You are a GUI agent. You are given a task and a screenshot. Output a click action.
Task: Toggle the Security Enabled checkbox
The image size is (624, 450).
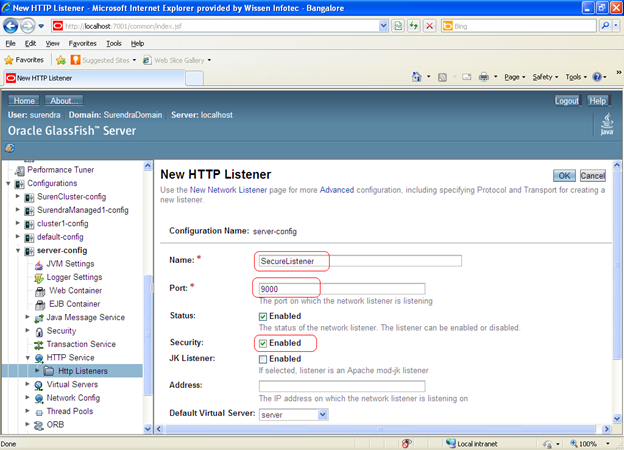[x=263, y=343]
